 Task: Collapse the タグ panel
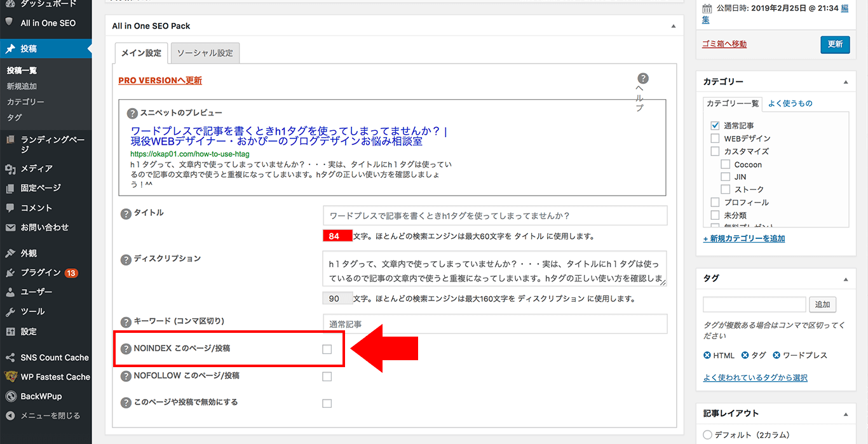point(845,279)
